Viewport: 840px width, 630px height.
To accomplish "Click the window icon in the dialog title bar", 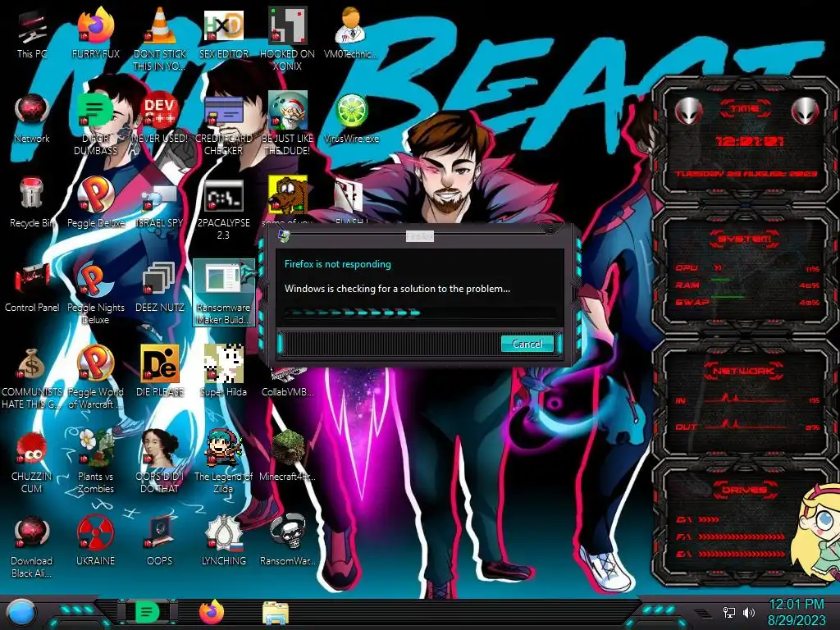I will pyautogui.click(x=284, y=236).
